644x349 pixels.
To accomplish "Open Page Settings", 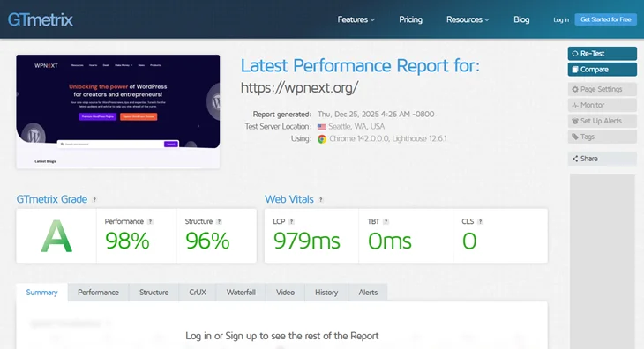I will 603,89.
